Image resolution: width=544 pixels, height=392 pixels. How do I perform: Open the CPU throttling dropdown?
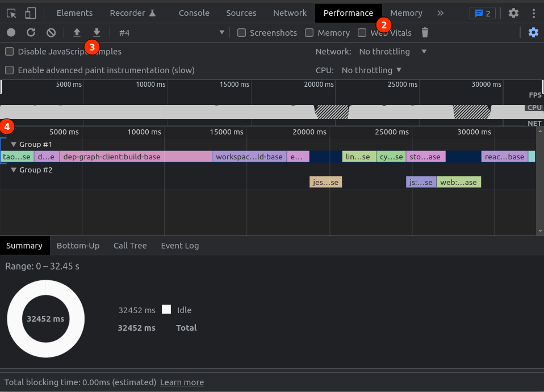coord(370,70)
